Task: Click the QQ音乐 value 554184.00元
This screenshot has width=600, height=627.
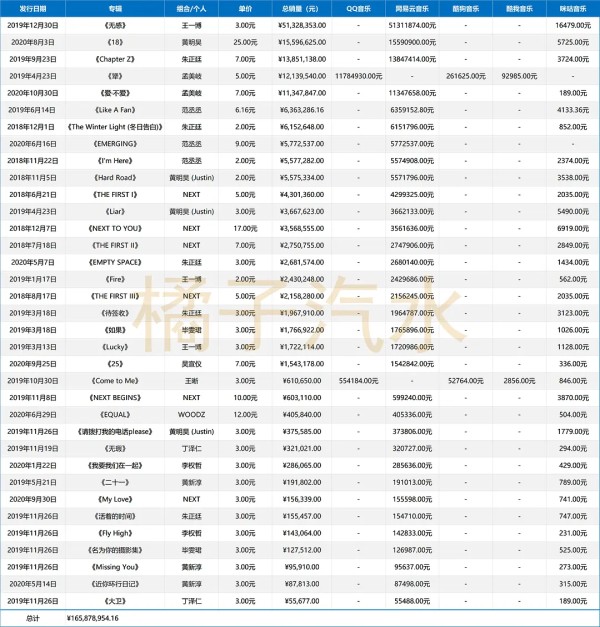Action: [358, 381]
